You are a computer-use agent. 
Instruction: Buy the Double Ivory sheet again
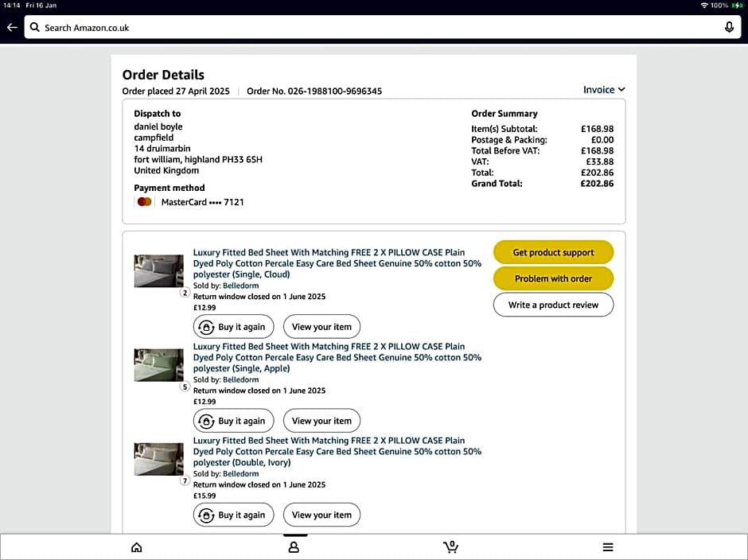coord(233,515)
